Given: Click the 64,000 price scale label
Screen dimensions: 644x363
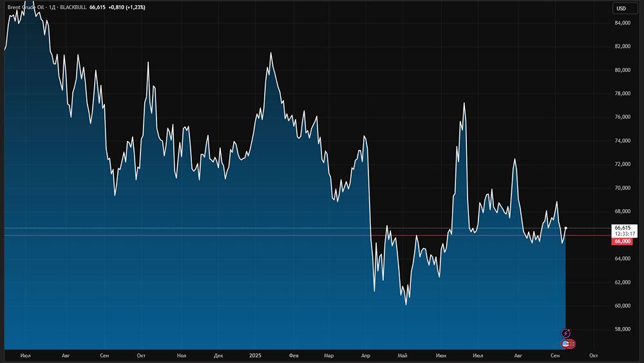Looking at the screenshot, I should 622,259.
